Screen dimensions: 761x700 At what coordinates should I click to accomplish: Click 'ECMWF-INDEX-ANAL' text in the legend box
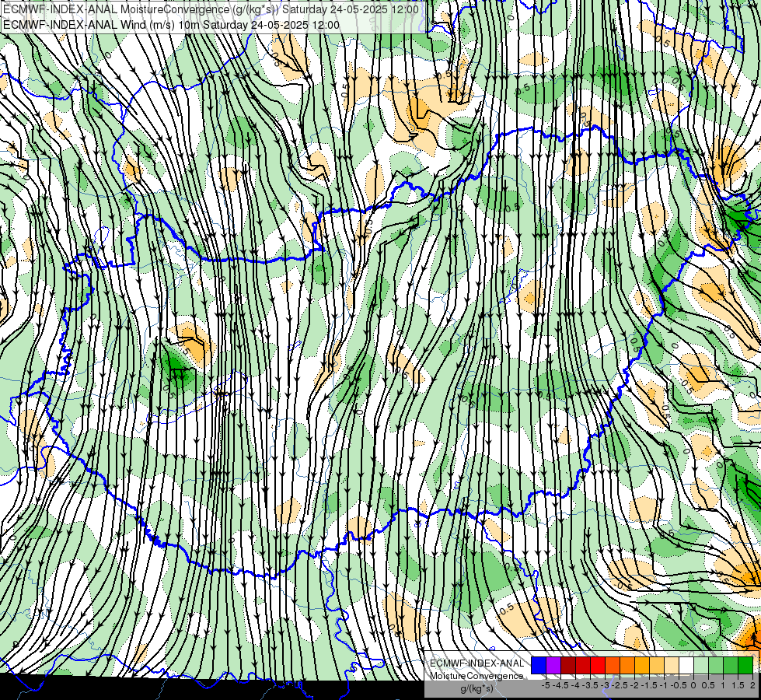477,663
